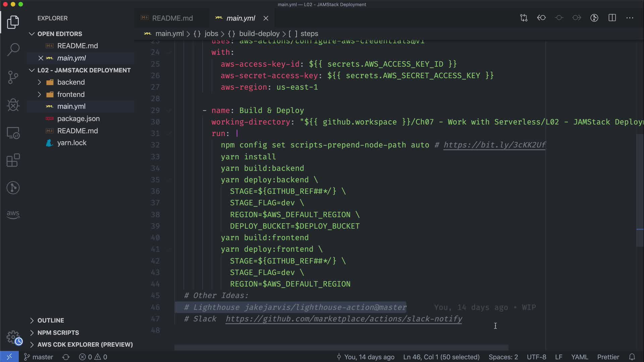The width and height of the screenshot is (644, 362).
Task: Open the Run and Debug view
Action: 13,105
